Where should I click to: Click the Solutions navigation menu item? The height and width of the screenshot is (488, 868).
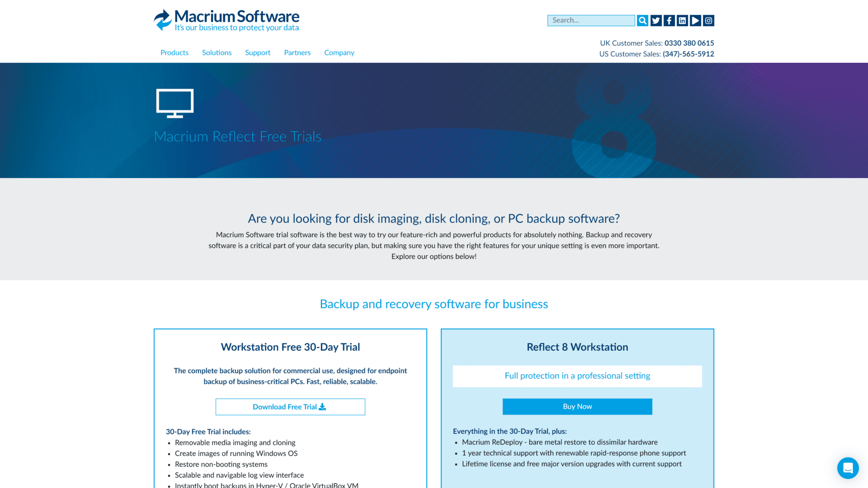click(217, 52)
